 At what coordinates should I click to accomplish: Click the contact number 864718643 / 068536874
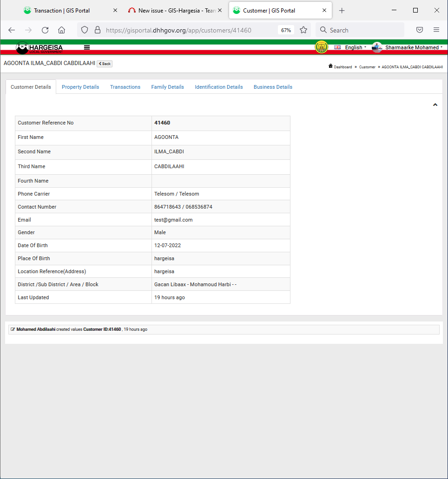[x=183, y=207]
